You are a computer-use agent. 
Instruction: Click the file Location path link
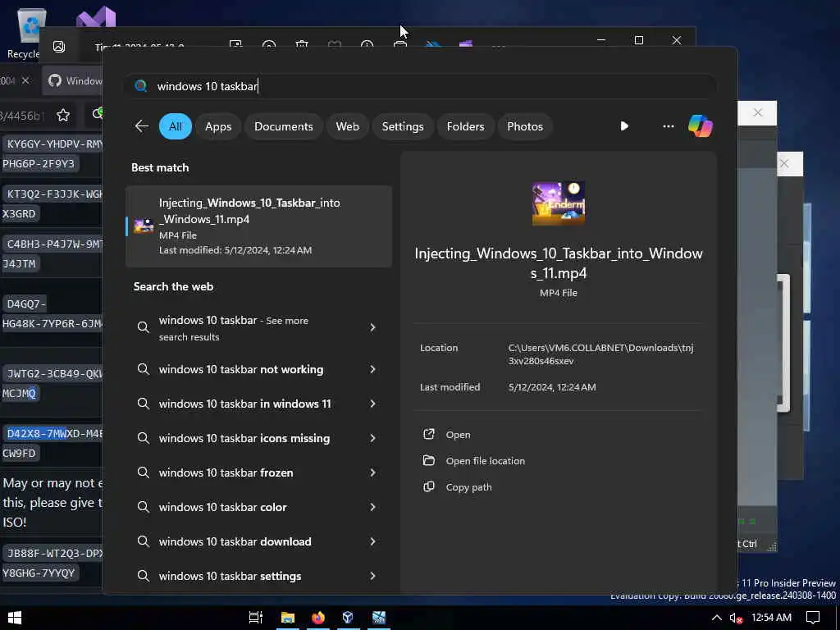click(600, 354)
